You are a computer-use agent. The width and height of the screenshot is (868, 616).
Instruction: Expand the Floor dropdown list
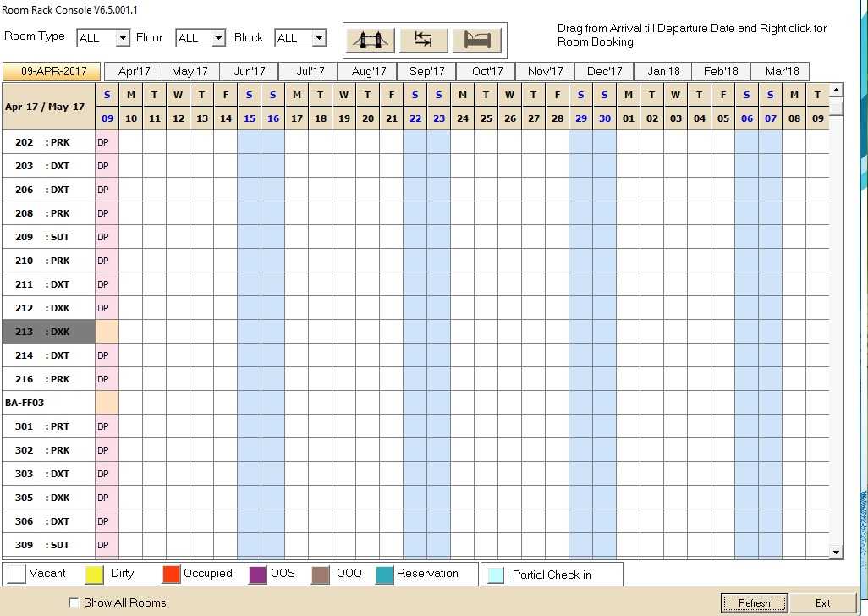pyautogui.click(x=218, y=38)
